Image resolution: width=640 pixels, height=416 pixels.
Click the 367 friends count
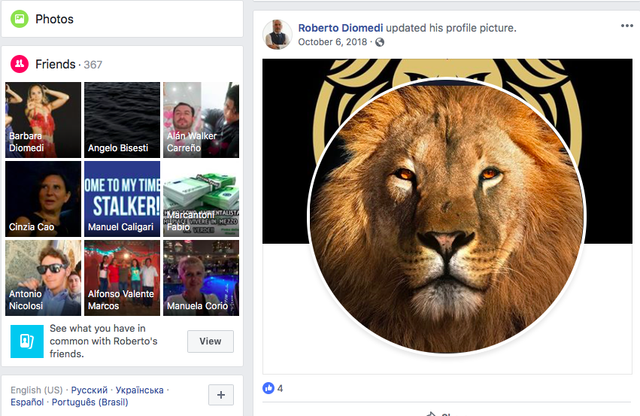93,65
